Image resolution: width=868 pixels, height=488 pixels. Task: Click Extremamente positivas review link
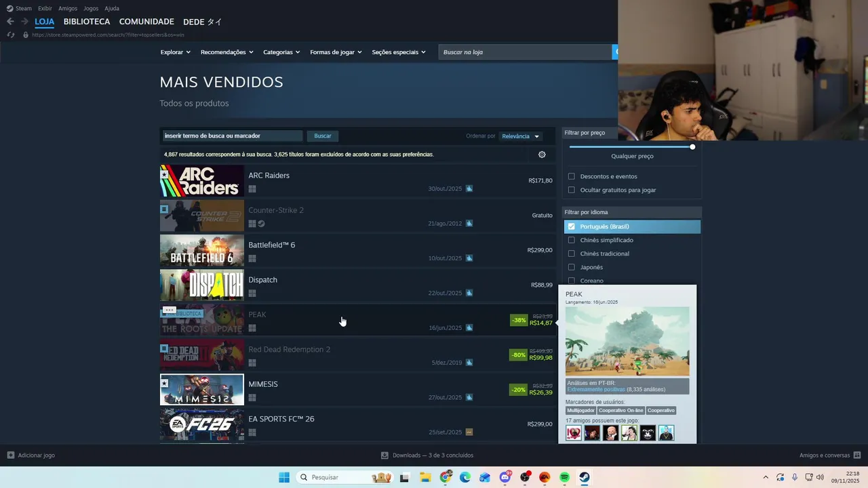click(596, 390)
